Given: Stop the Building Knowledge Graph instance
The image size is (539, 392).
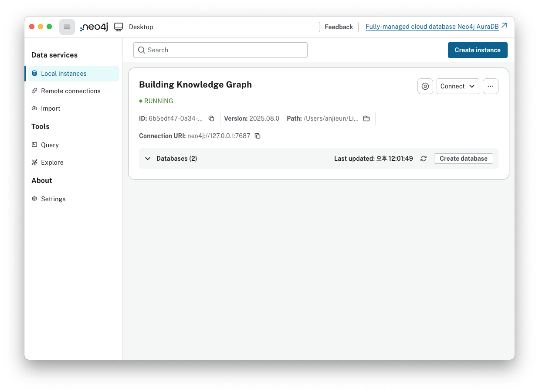Looking at the screenshot, I should [425, 86].
